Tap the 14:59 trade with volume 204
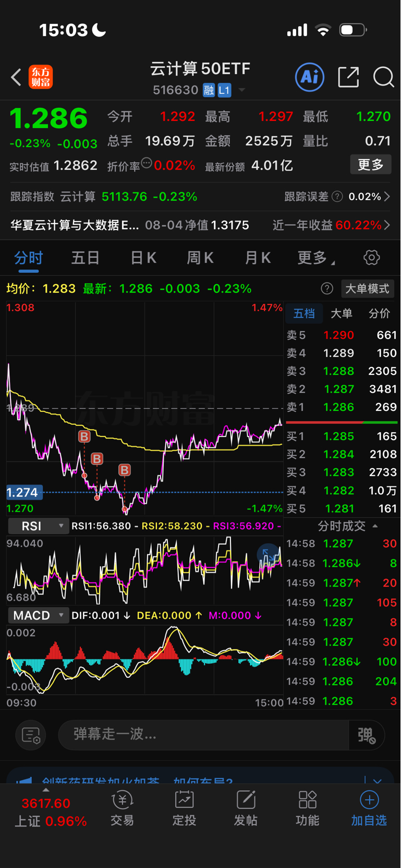Image resolution: width=401 pixels, height=868 pixels. pos(342,681)
